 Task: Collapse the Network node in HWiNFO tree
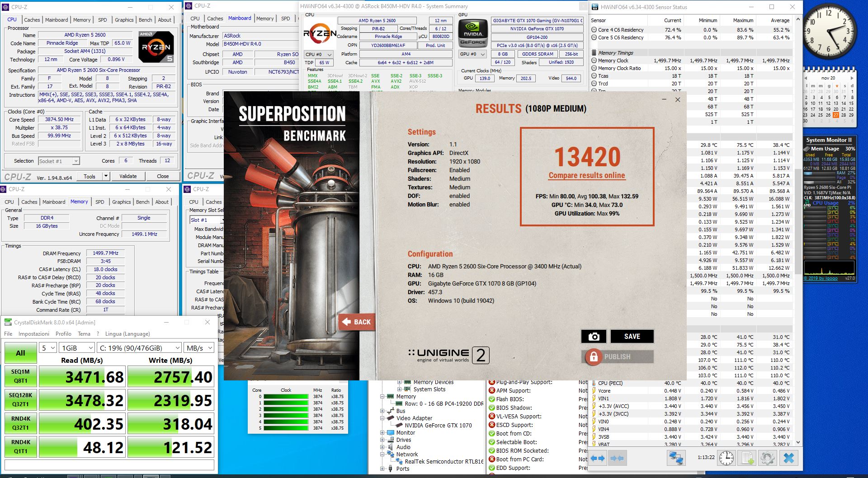pos(382,455)
